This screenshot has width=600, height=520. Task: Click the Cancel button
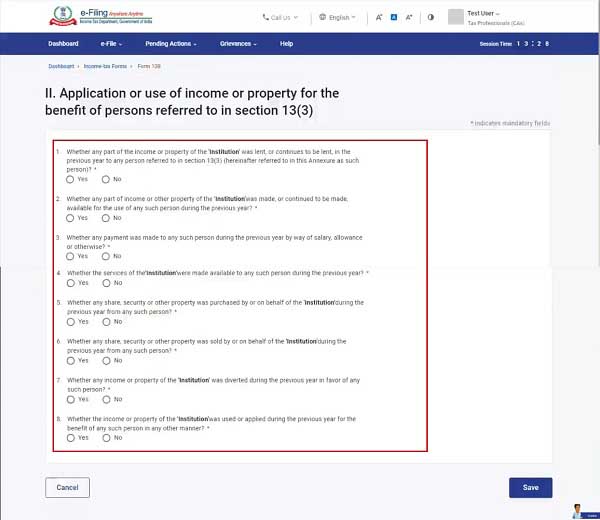tap(67, 487)
